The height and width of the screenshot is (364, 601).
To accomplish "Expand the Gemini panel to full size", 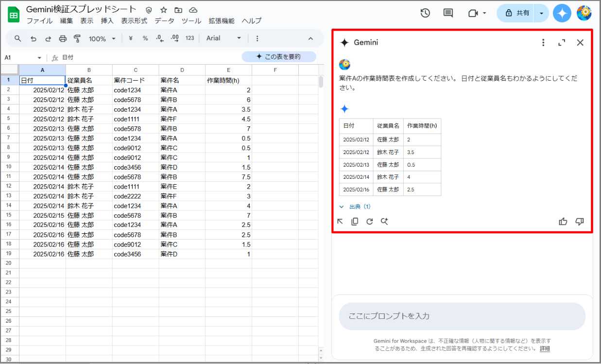I will [x=562, y=43].
